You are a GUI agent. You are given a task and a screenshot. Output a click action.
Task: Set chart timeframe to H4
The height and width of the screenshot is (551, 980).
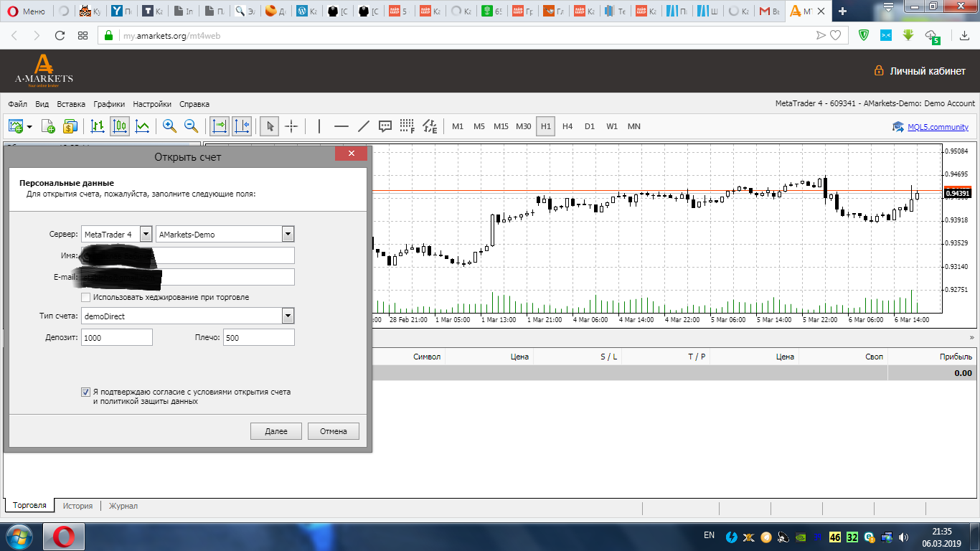[567, 126]
